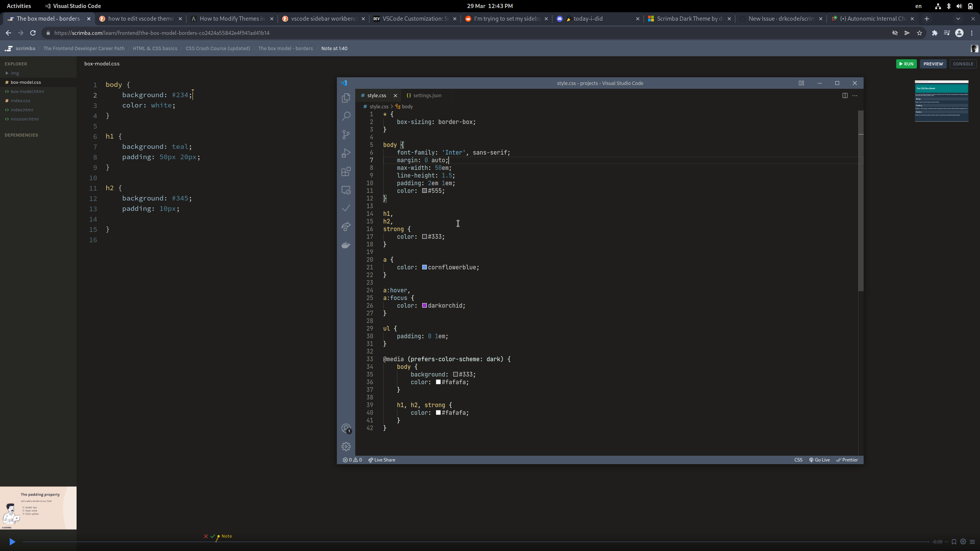Toggle the bookmark star in the address bar
This screenshot has width=980, height=551.
pyautogui.click(x=919, y=33)
